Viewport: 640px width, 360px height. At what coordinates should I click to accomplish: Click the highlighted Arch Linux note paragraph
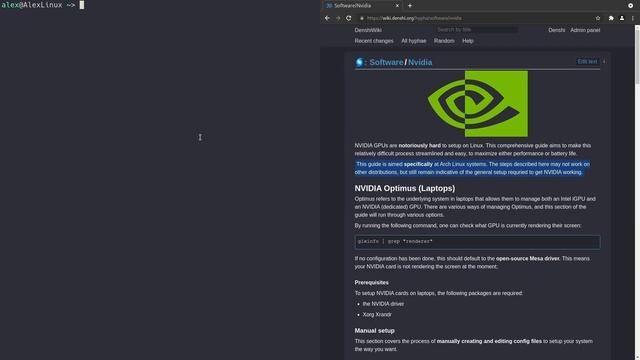(472, 168)
